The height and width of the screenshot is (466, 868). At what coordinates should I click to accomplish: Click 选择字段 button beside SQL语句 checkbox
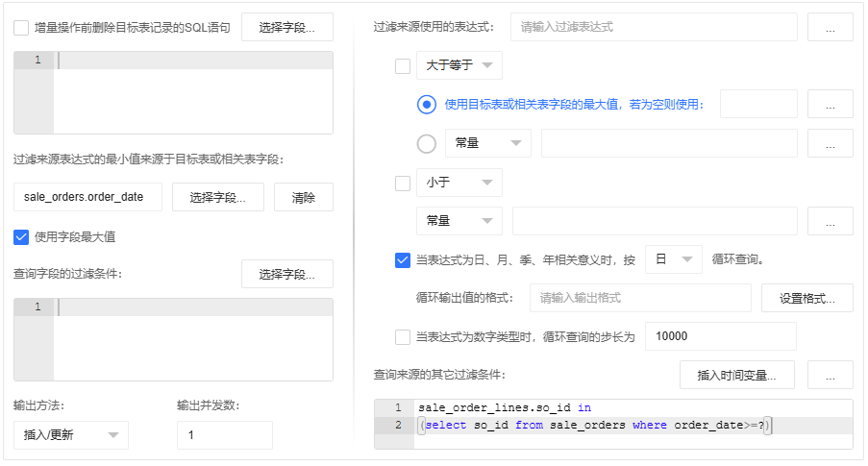pyautogui.click(x=287, y=27)
